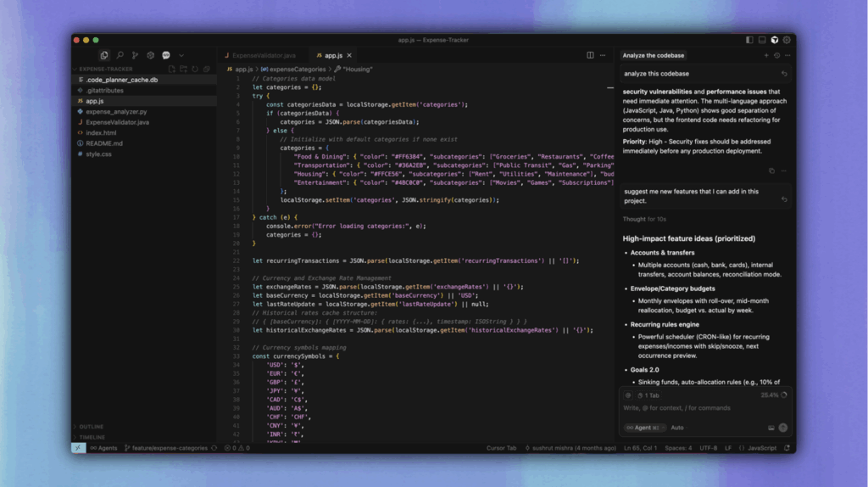
Task: Open expense_analyzer.py file
Action: tap(144, 111)
